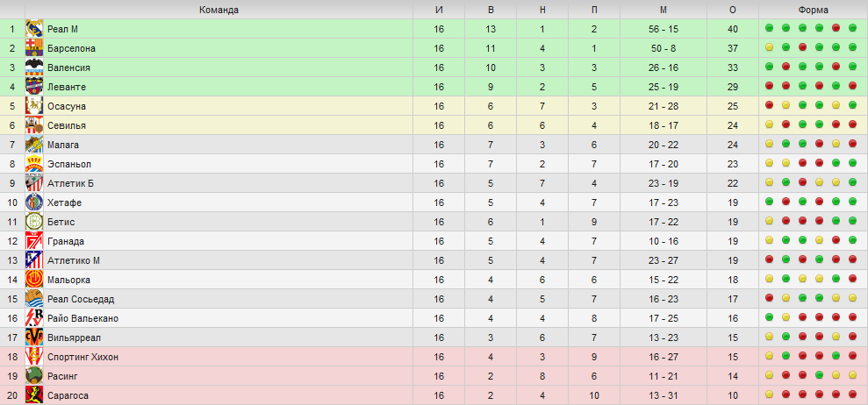Click the Эспаньол team name

coord(69,164)
